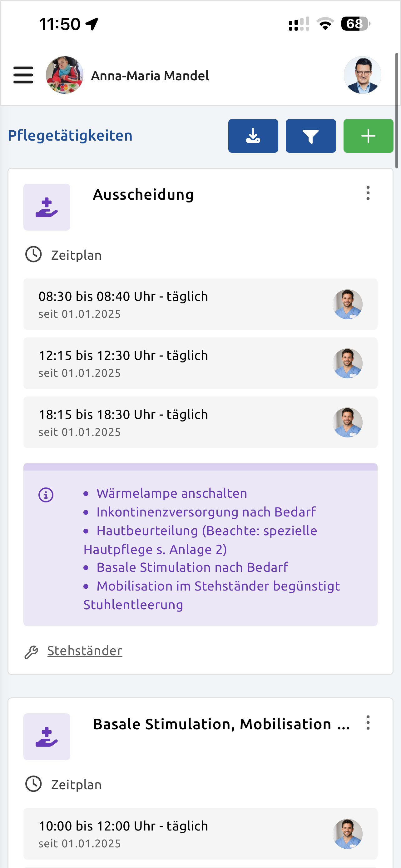
Task: Open the Stehständer link
Action: click(85, 651)
